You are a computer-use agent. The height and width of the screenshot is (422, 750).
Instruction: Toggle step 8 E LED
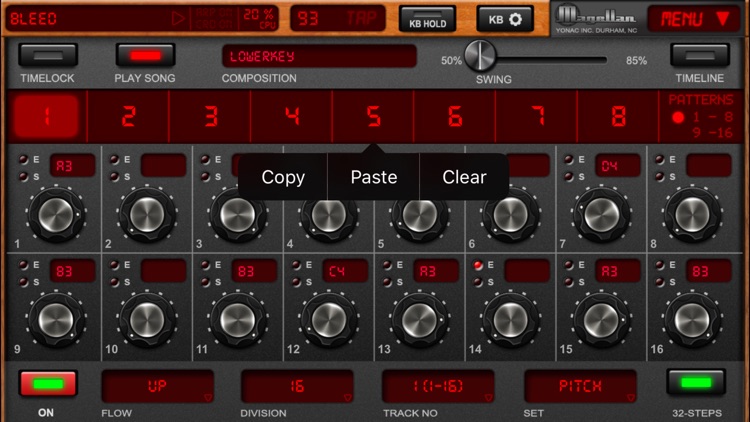tap(660, 159)
